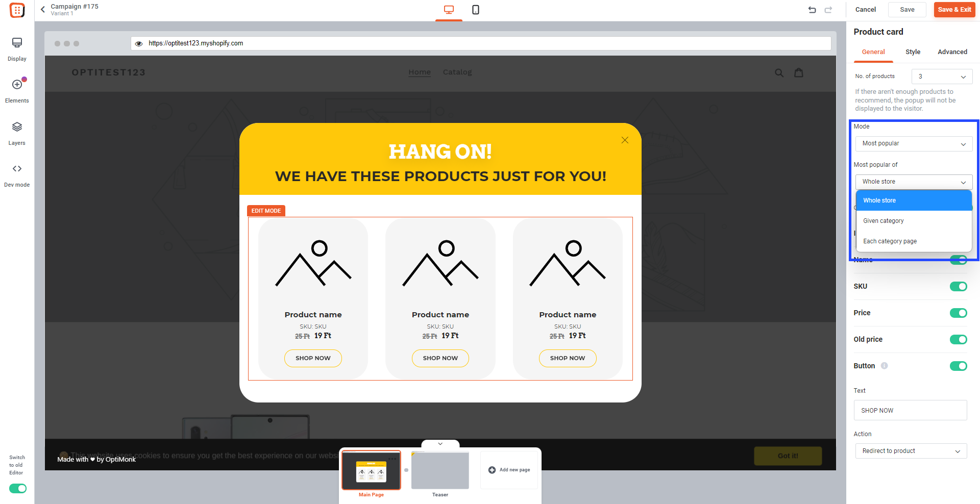Click the info icon next to Button
Viewport: 980px width, 504px height.
tap(885, 366)
